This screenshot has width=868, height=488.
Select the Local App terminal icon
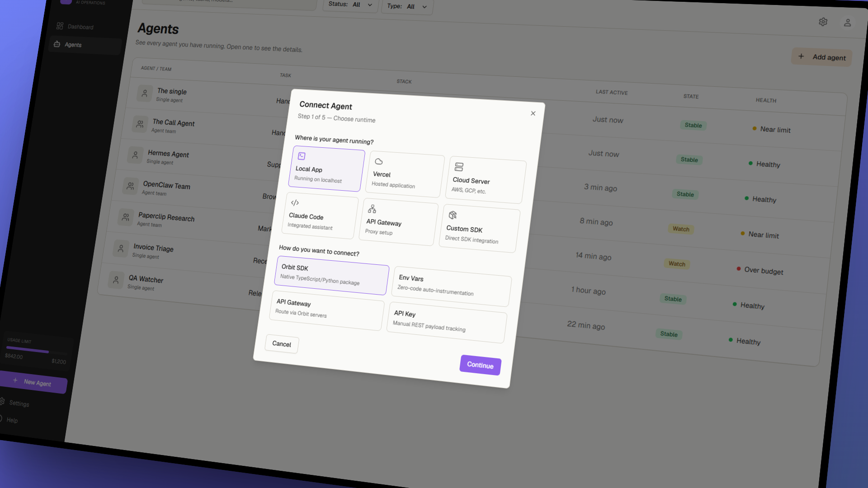302,156
